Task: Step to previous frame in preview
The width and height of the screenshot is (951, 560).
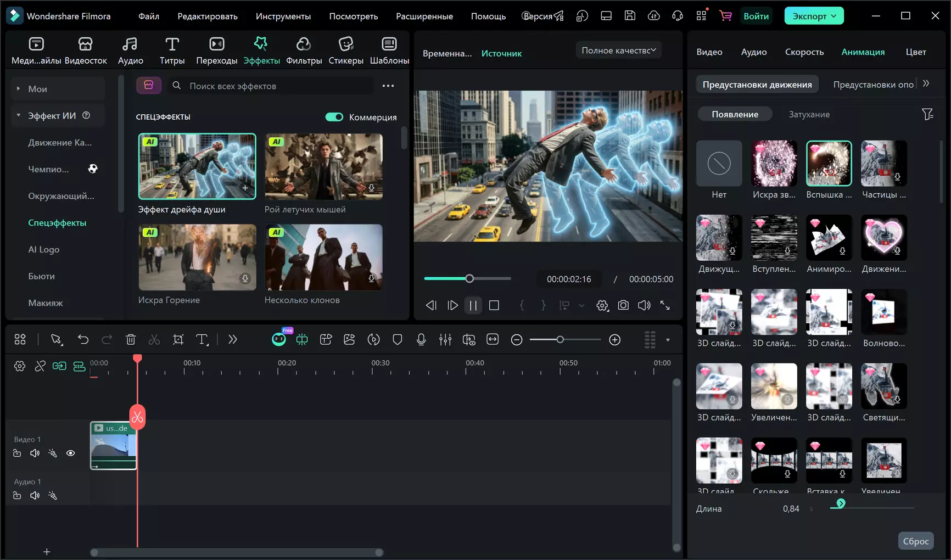Action: tap(431, 305)
